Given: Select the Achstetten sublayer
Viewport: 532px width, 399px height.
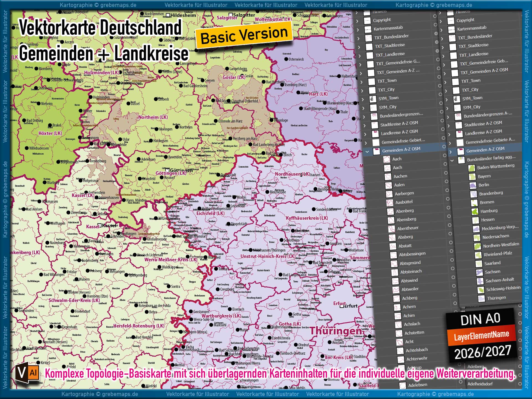Looking at the screenshot, I should (x=414, y=332).
